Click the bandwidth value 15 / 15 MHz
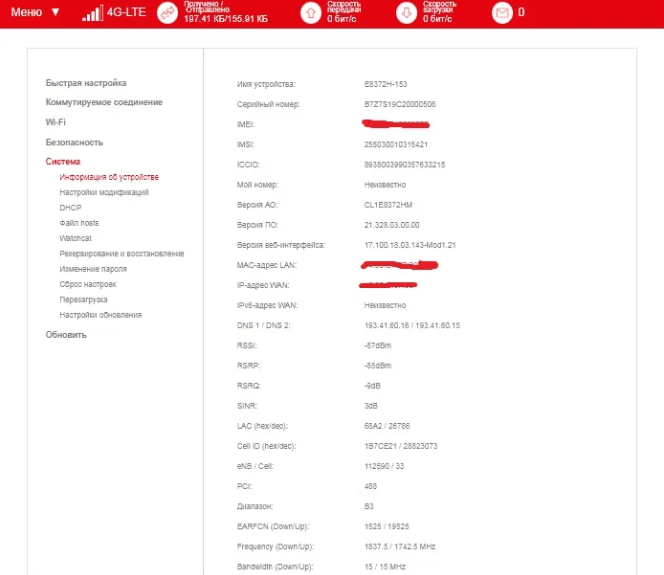 [385, 567]
